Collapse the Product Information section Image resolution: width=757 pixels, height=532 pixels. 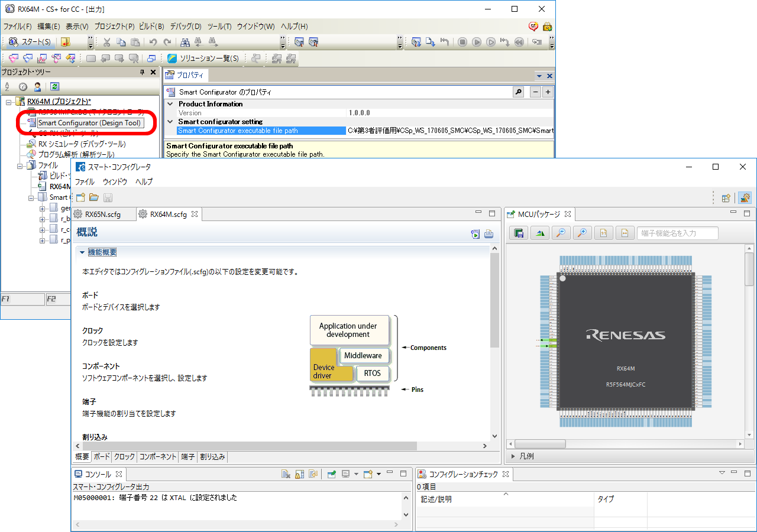click(x=170, y=104)
